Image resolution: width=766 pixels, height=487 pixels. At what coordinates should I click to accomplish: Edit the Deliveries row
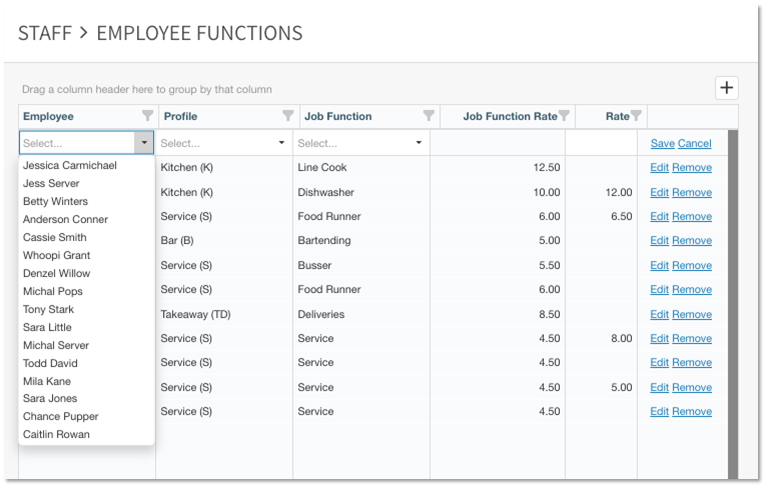click(659, 314)
